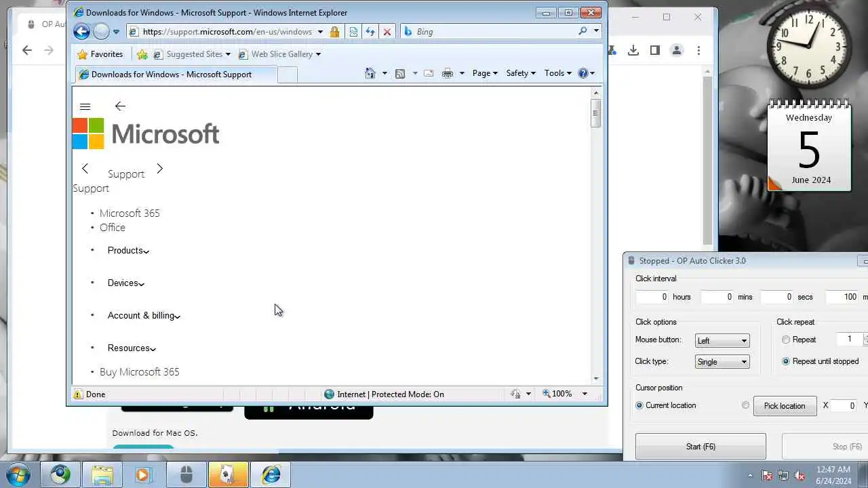Screen dimensions: 868x488
Task: Open the Click type dropdown
Action: pos(722,362)
